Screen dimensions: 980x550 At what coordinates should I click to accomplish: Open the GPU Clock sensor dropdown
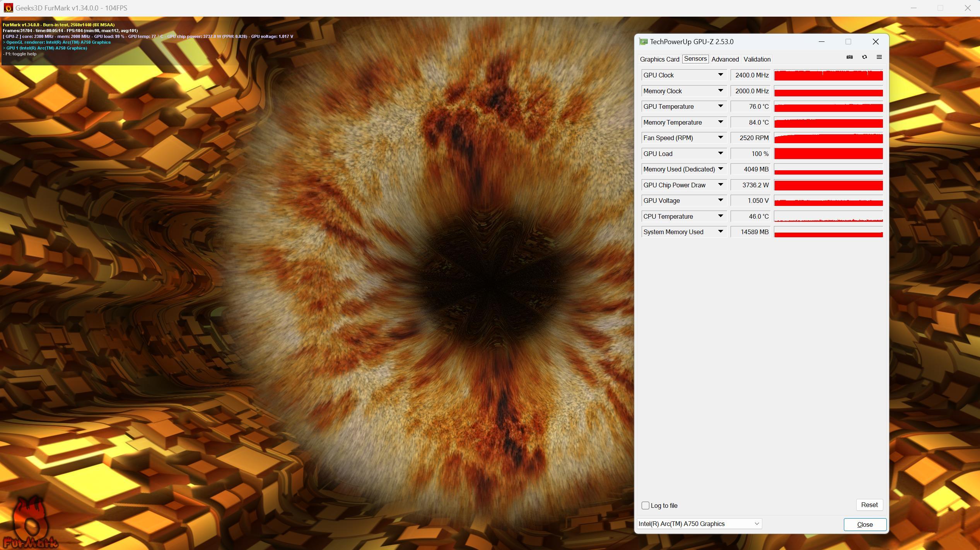pyautogui.click(x=720, y=75)
